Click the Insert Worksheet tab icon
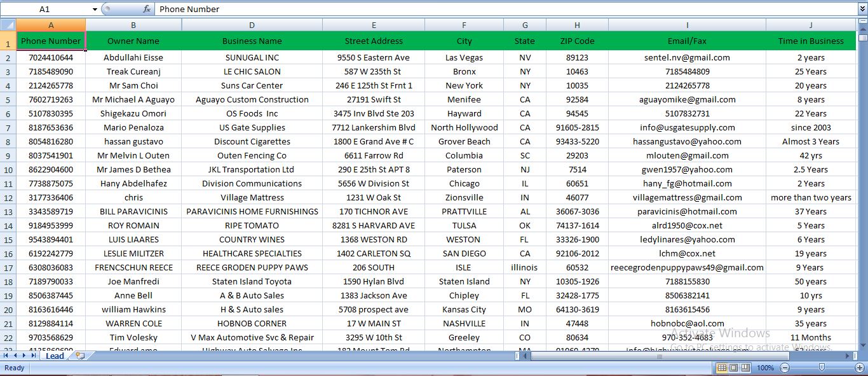The image size is (868, 376). point(80,356)
